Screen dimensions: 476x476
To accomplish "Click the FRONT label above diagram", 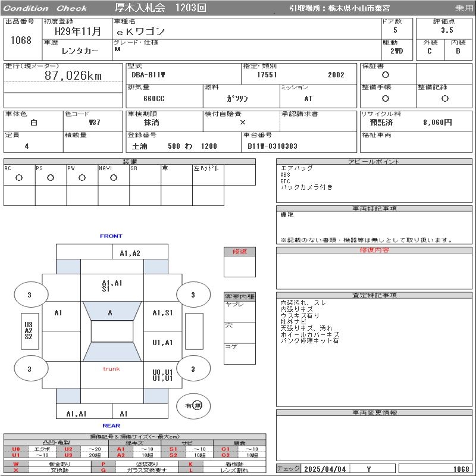I will (111, 236).
